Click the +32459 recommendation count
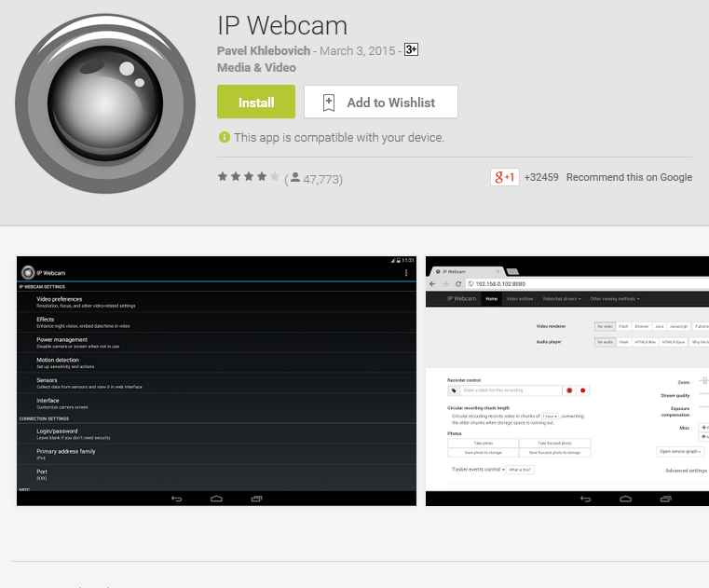This screenshot has width=709, height=588. pos(541,177)
